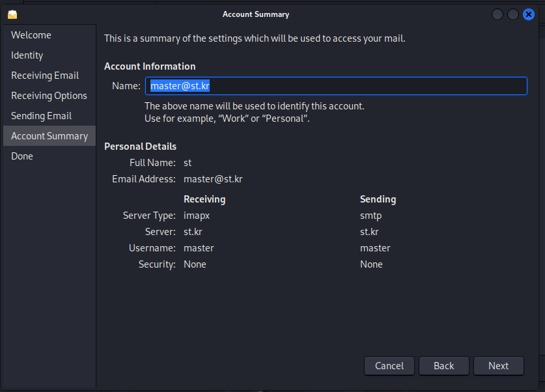Screen dimensions: 545x392
Task: Click the imapx server type value
Action: 197,216
